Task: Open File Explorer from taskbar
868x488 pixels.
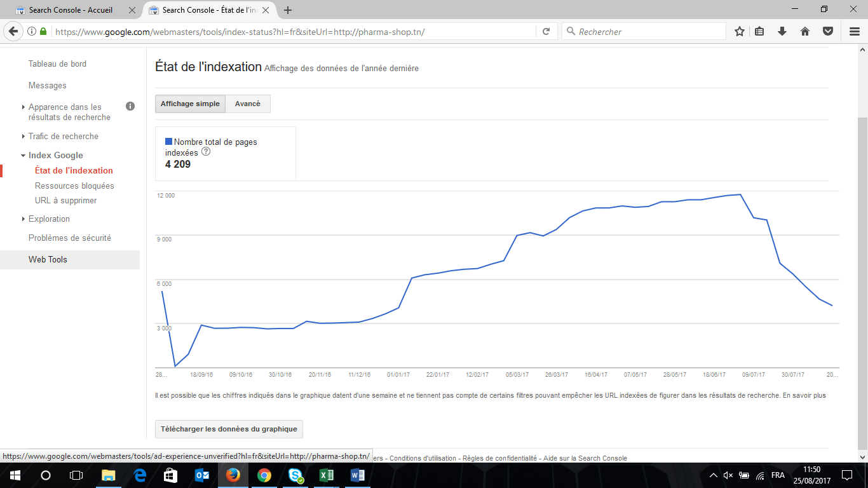Action: 109,475
